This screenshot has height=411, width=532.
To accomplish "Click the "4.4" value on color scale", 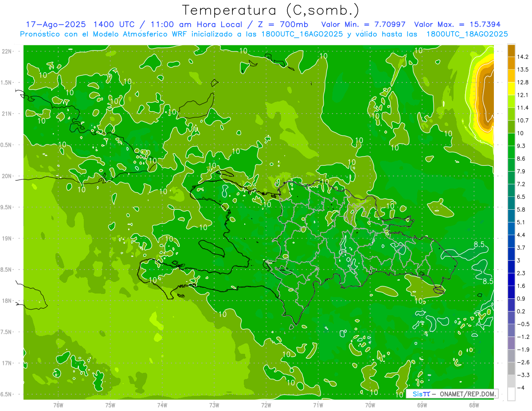I will [x=521, y=235].
